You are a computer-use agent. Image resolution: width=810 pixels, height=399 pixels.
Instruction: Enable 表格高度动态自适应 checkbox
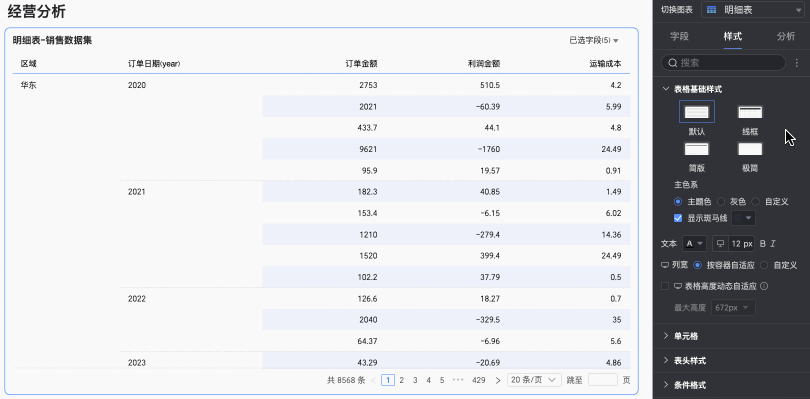click(x=665, y=286)
